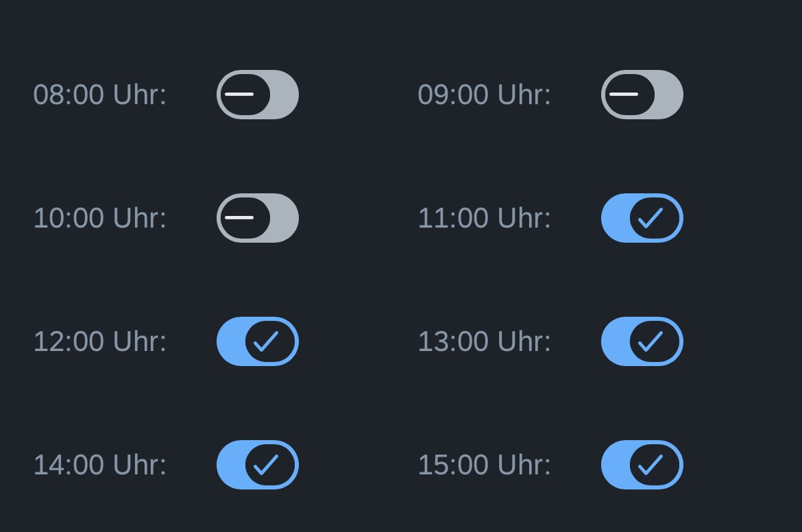Select the 08:00 Uhr label

click(99, 95)
